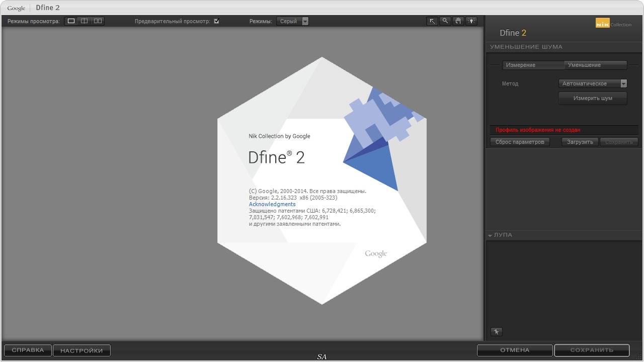Viewport: 644px width, 362px height.
Task: Click the bottom СОХРАНИТЬ button
Action: point(592,350)
